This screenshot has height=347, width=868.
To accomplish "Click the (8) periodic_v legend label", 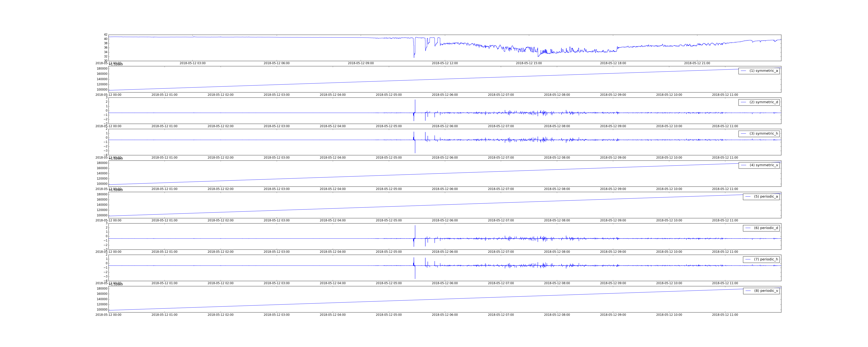I will click(x=766, y=291).
